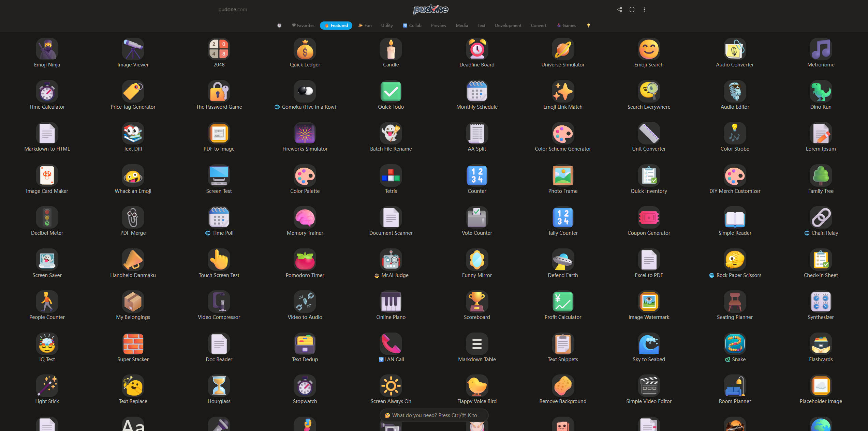This screenshot has width=868, height=431.
Task: Open the Emoji Ninja app icon
Action: [47, 49]
